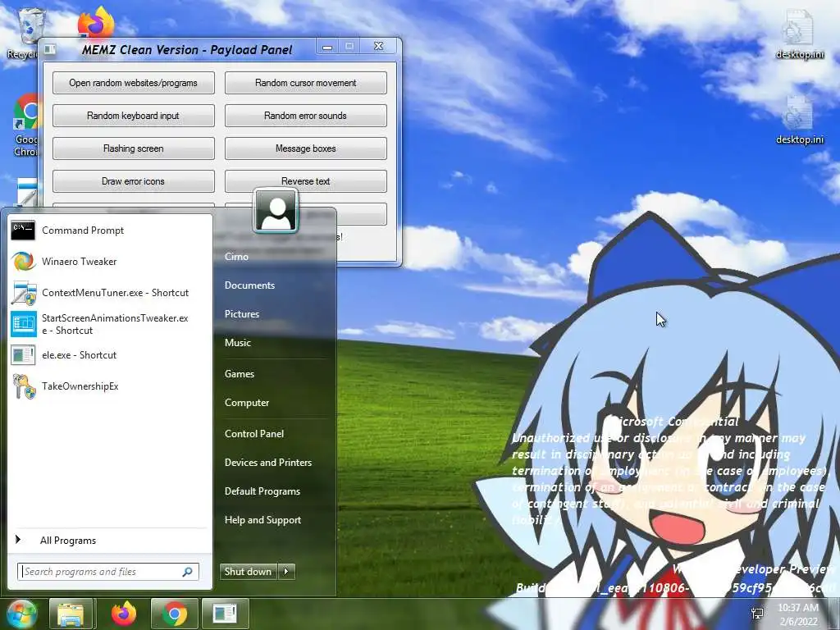Open StartScreenAnimationsTweaker shortcut icon
This screenshot has height=630, width=840.
pyautogui.click(x=24, y=323)
